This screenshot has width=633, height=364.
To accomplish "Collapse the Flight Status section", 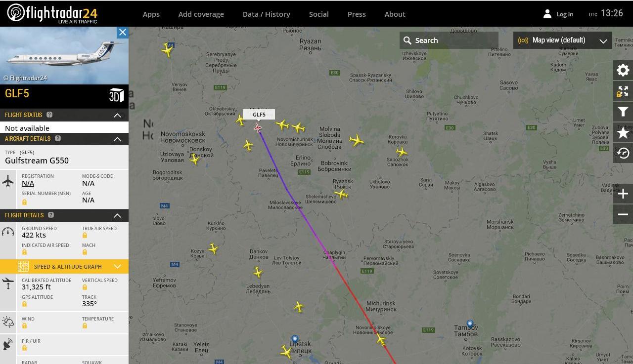I will coord(117,115).
